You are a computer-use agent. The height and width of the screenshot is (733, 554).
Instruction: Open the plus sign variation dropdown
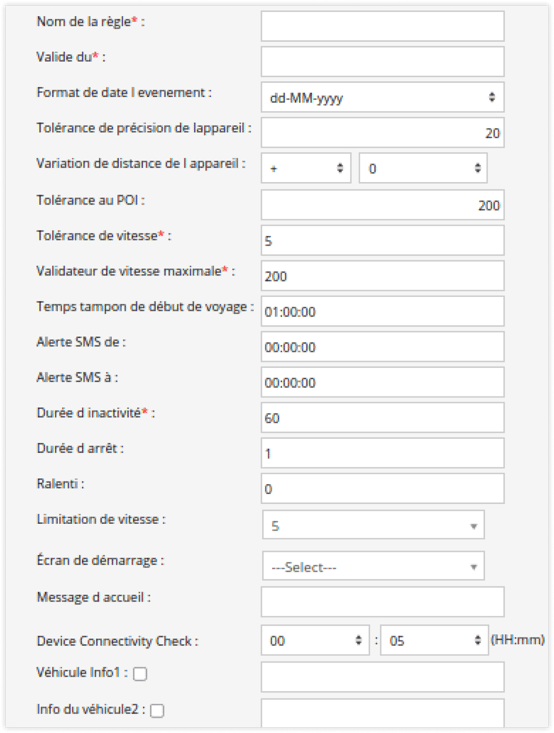tap(306, 168)
